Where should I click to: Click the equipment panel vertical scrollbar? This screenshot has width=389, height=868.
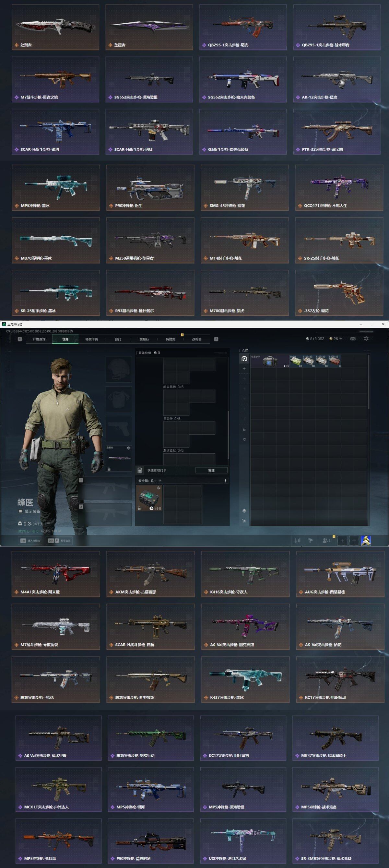click(229, 435)
